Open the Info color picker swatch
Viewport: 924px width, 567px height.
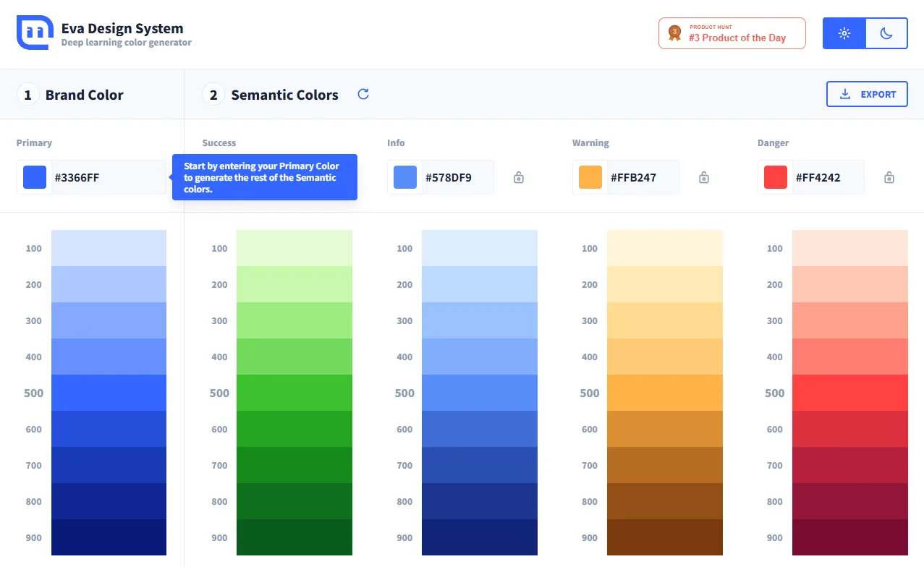(x=405, y=177)
